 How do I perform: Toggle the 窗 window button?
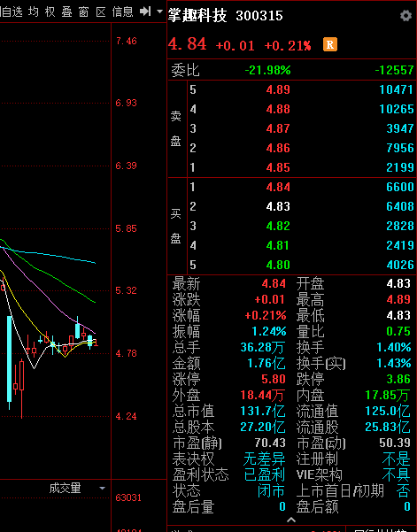click(83, 12)
